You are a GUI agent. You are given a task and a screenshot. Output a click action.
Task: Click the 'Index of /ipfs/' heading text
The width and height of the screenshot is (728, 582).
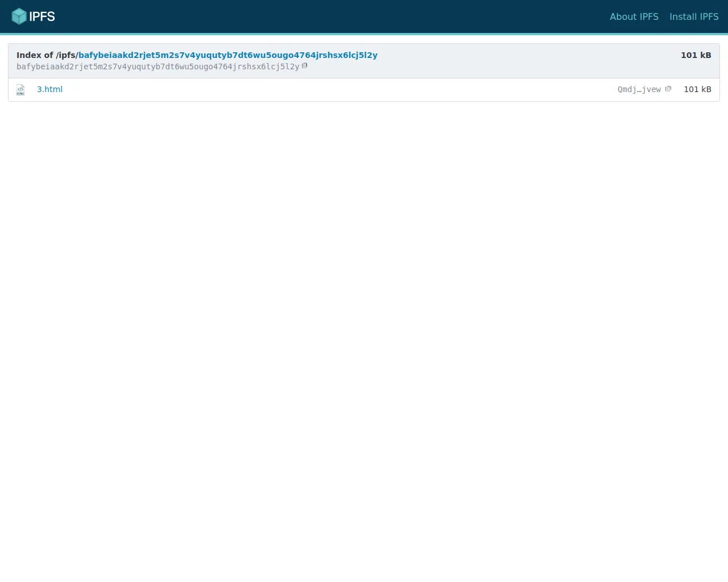[47, 55]
